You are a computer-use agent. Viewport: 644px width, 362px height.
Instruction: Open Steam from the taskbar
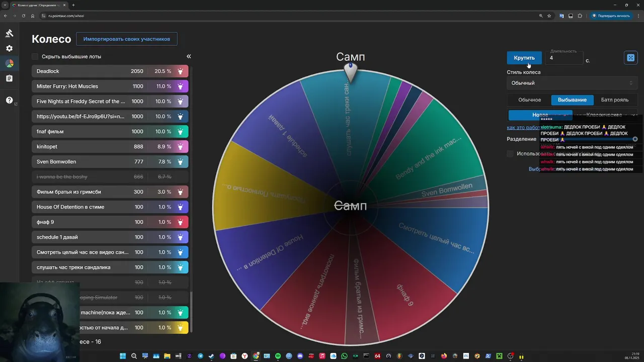tap(211, 356)
